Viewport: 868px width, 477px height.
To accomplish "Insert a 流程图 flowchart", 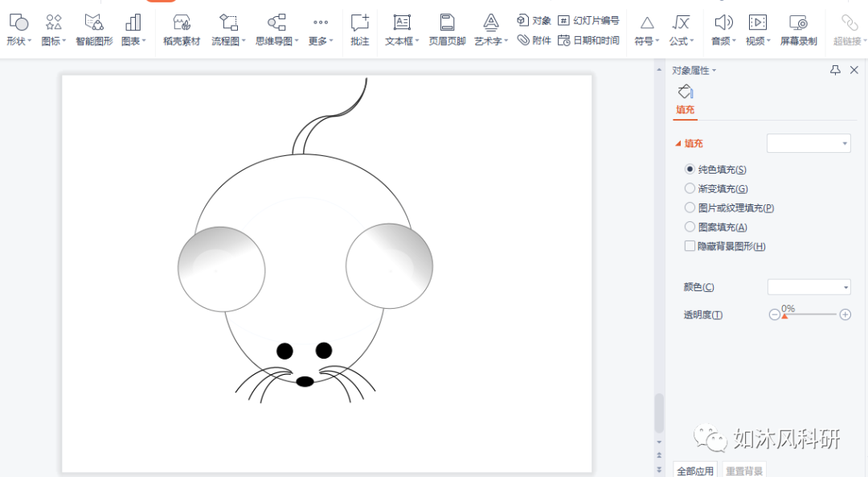I will (x=228, y=30).
